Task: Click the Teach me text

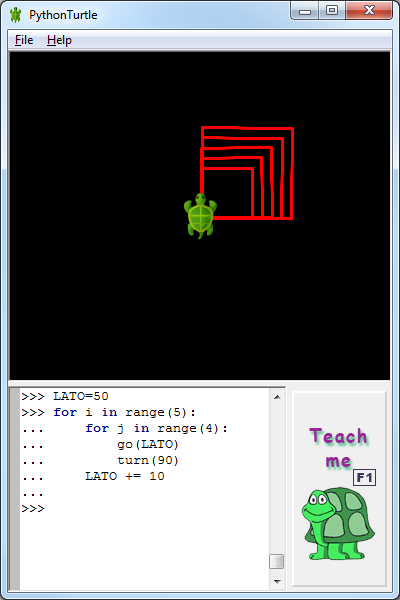Action: pyautogui.click(x=338, y=448)
